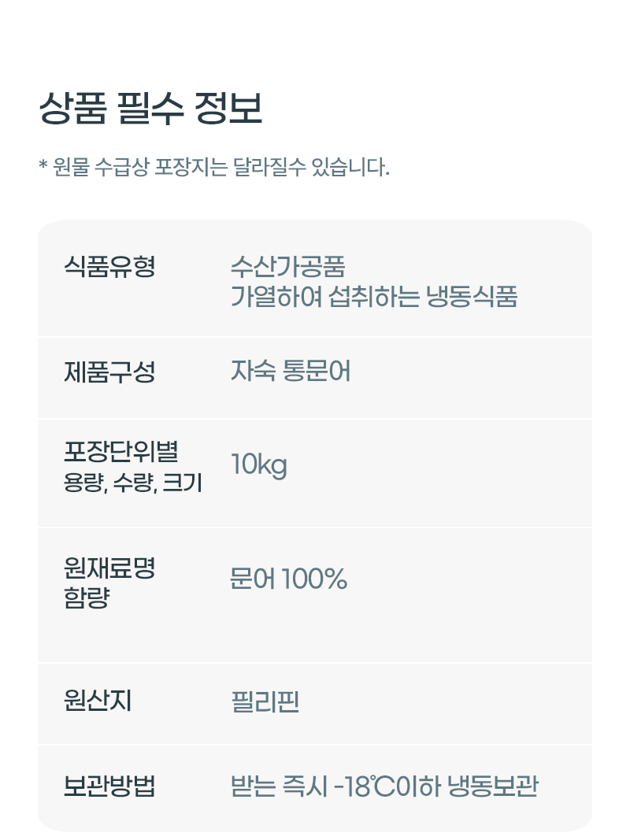Screen dimensions: 630x840
Task: Click the 정보 word in the title
Action: 228,108
